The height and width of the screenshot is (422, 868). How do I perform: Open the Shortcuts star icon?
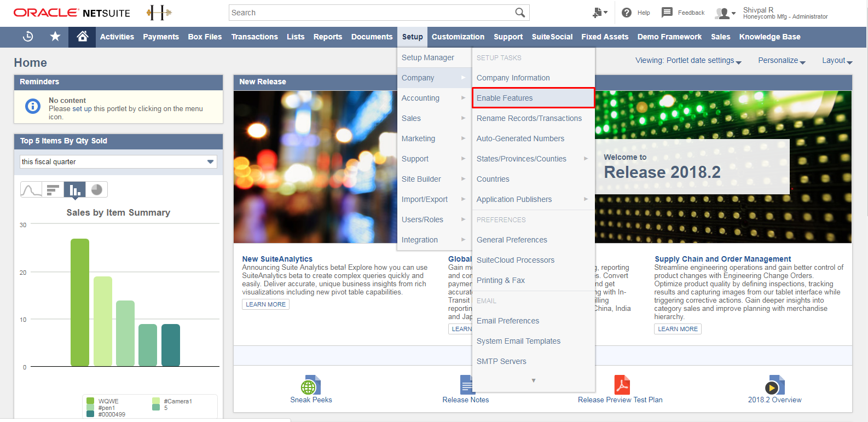tap(55, 37)
